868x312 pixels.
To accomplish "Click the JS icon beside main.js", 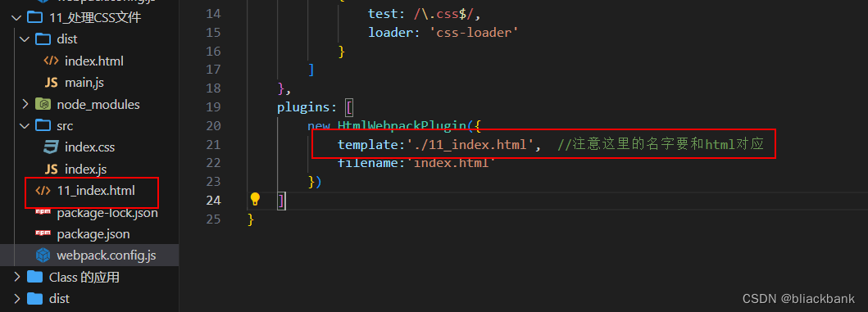I will click(51, 83).
